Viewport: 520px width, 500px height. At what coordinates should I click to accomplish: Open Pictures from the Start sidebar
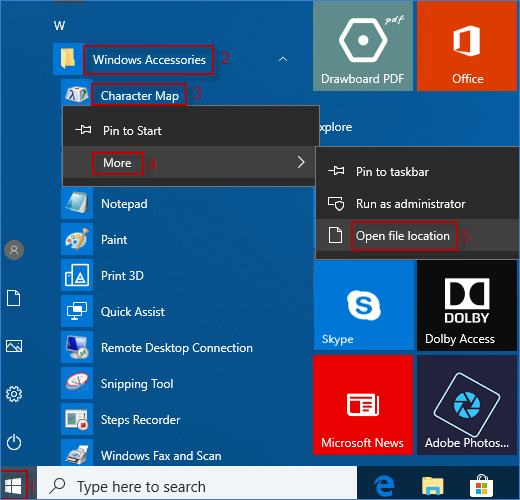[x=14, y=346]
